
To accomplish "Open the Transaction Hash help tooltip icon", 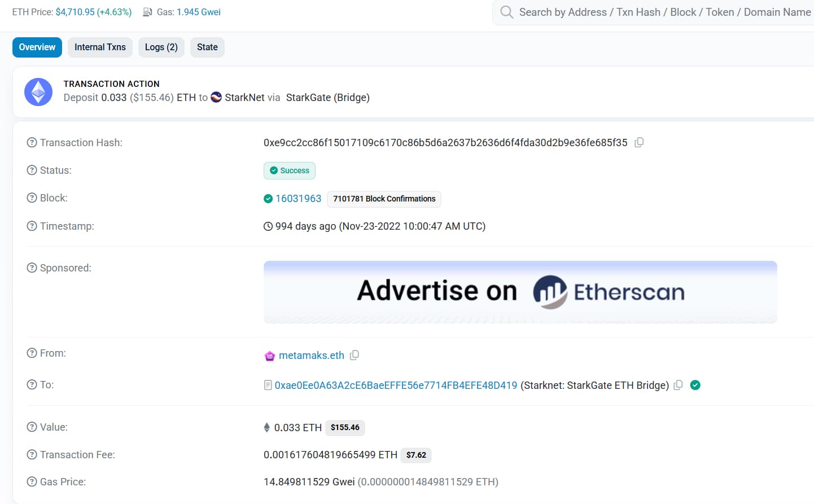I will tap(31, 142).
